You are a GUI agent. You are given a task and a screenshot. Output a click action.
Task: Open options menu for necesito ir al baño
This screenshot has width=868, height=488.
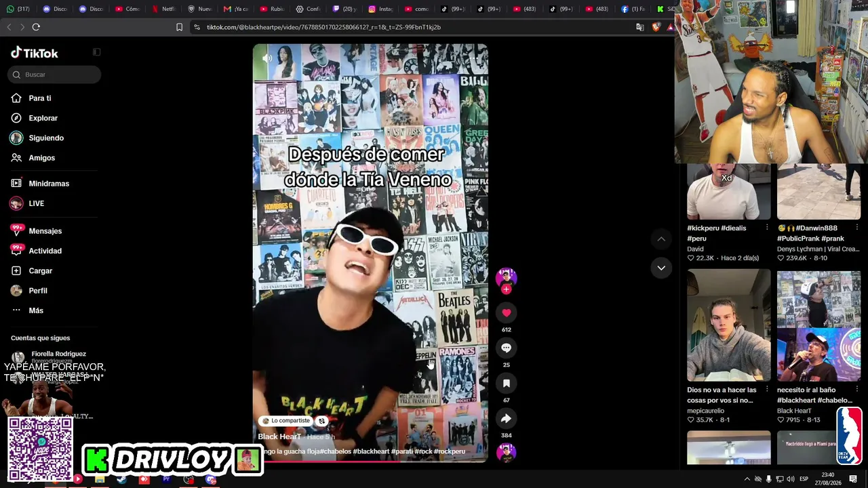[856, 390]
